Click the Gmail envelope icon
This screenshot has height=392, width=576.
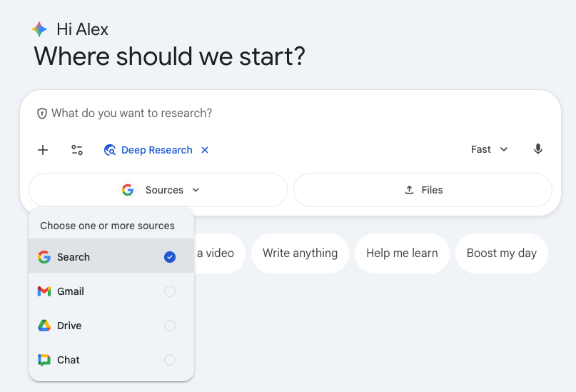coord(44,291)
